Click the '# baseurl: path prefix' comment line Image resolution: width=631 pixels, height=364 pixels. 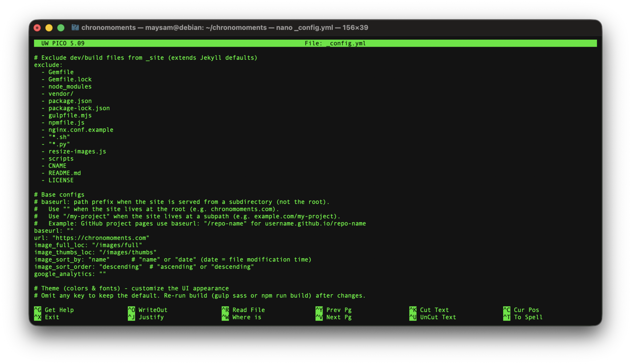click(x=182, y=202)
